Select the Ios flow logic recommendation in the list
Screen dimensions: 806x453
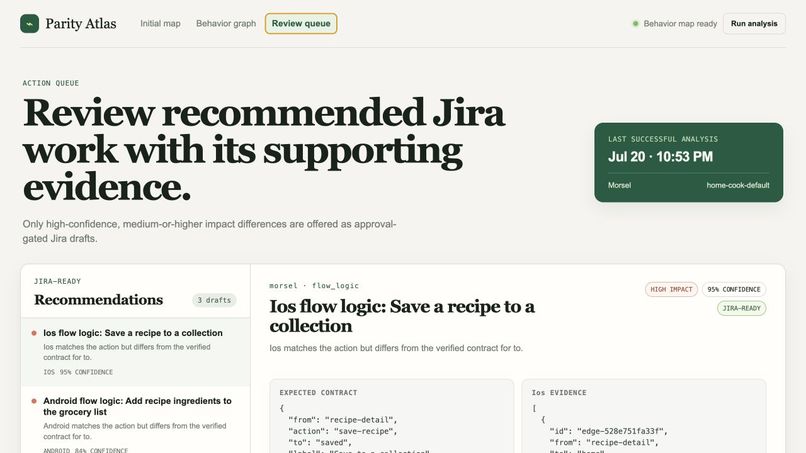click(136, 352)
